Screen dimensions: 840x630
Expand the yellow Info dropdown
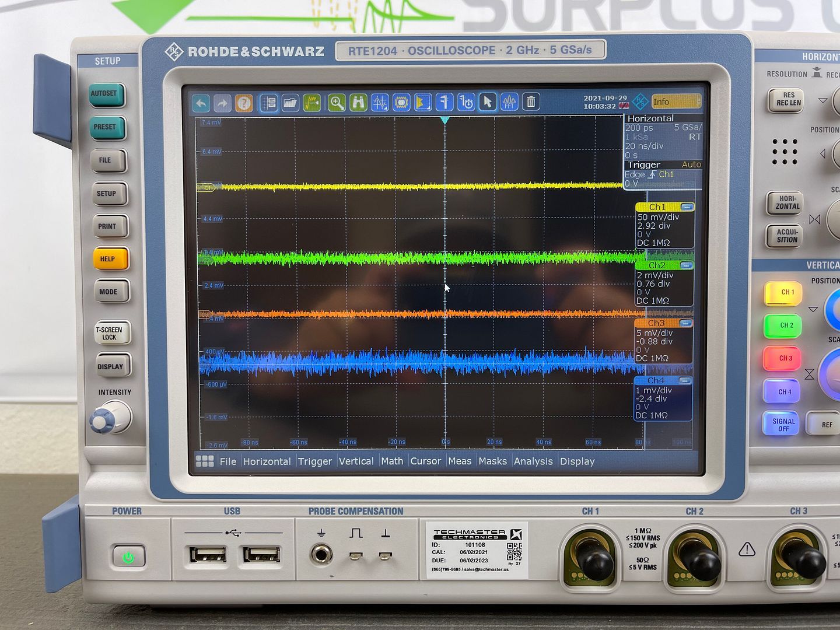pos(677,101)
